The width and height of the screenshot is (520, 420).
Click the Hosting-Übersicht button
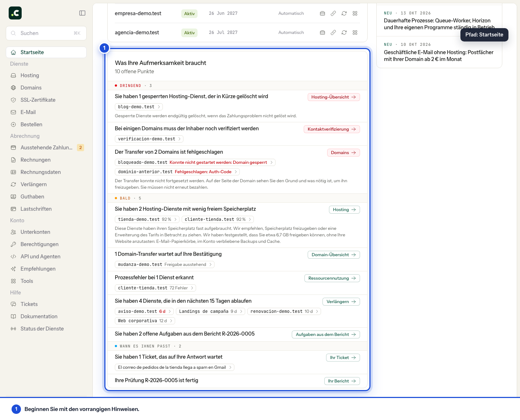(x=334, y=97)
